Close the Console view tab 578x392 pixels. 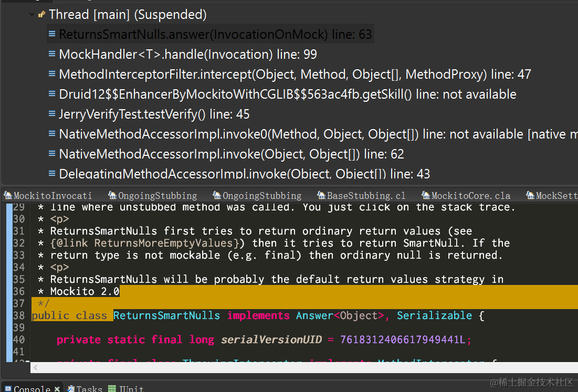click(57, 389)
